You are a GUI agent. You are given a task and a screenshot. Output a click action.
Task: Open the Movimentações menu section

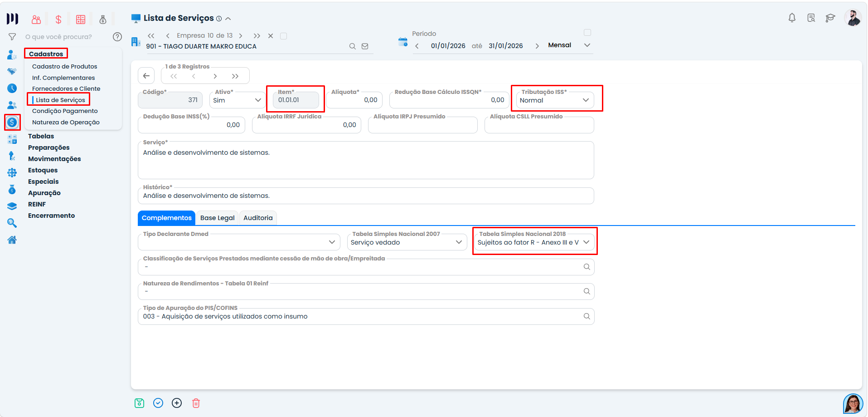tap(54, 159)
